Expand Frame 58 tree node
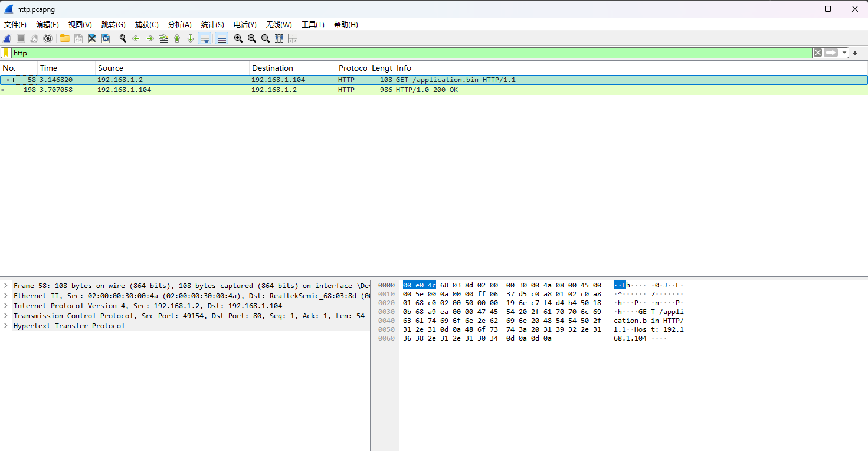Image resolution: width=868 pixels, height=451 pixels. (5, 286)
